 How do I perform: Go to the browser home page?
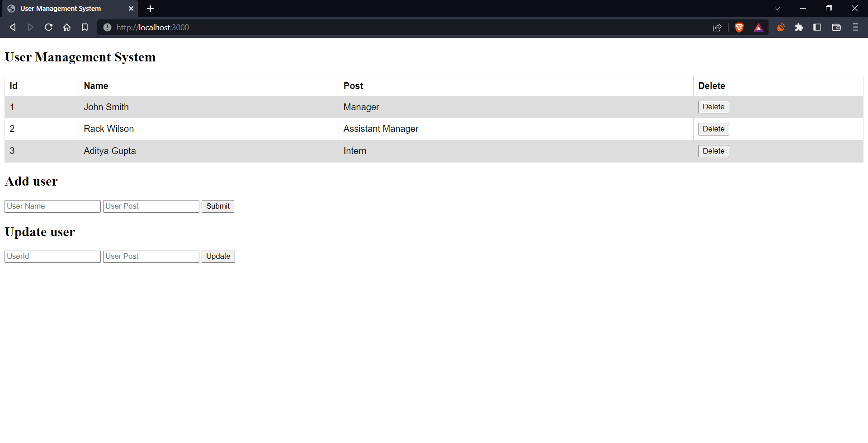66,27
